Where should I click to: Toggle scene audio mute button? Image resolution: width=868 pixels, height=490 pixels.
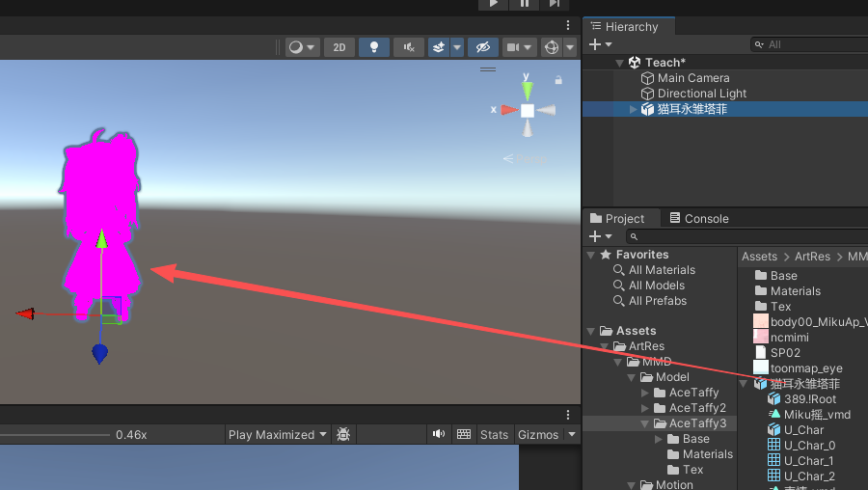[x=409, y=47]
